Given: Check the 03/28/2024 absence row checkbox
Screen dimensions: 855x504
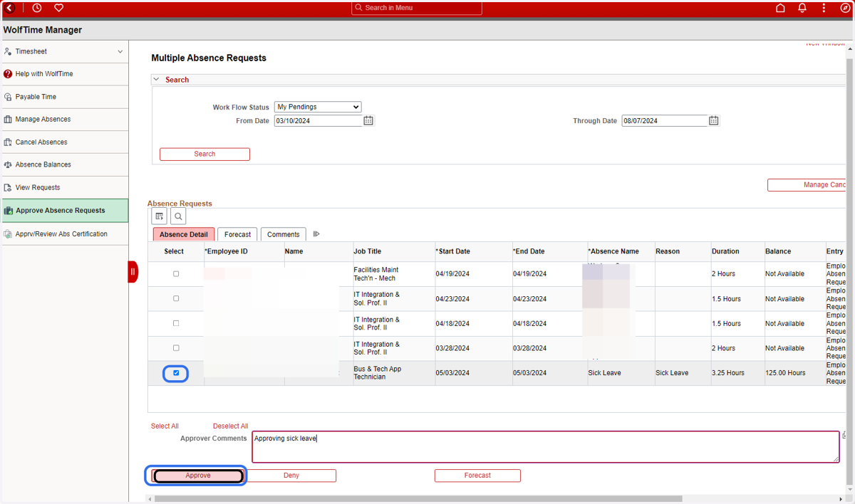Looking at the screenshot, I should [176, 348].
